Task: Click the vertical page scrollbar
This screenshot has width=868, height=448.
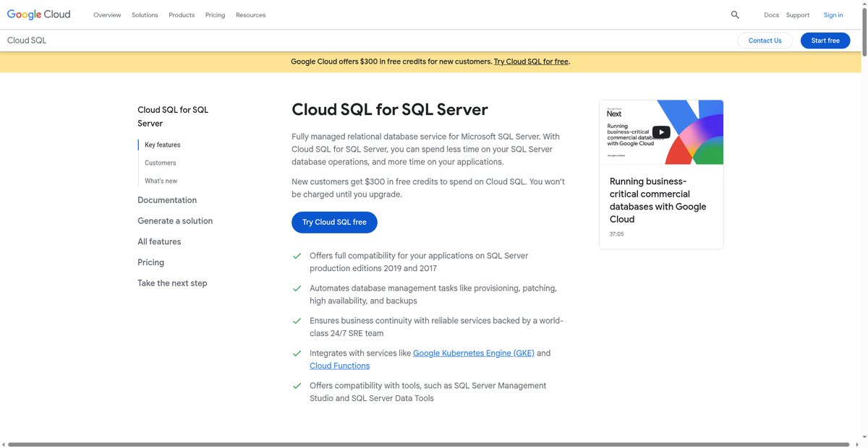Action: (x=864, y=33)
